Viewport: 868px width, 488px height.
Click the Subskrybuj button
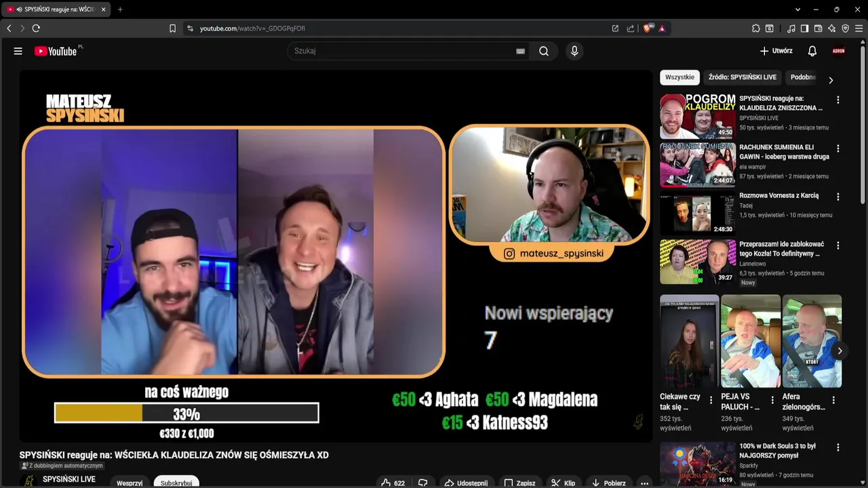(176, 482)
